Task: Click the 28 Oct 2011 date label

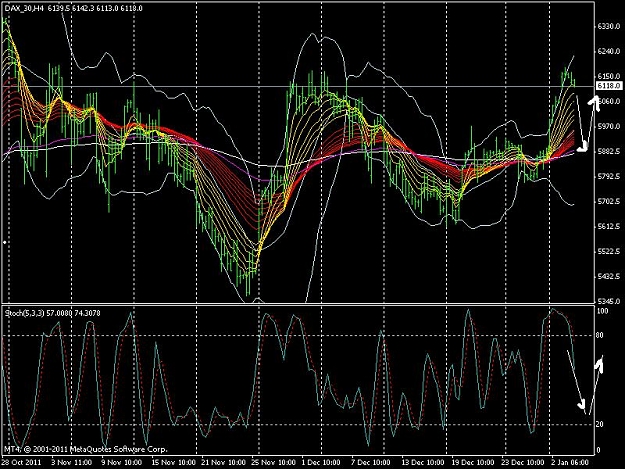Action: (21, 462)
